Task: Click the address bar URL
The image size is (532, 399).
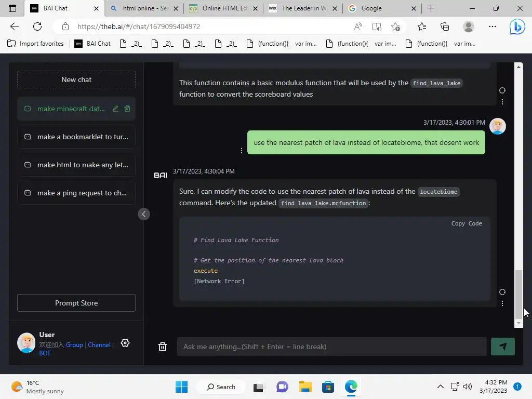Action: 139,26
